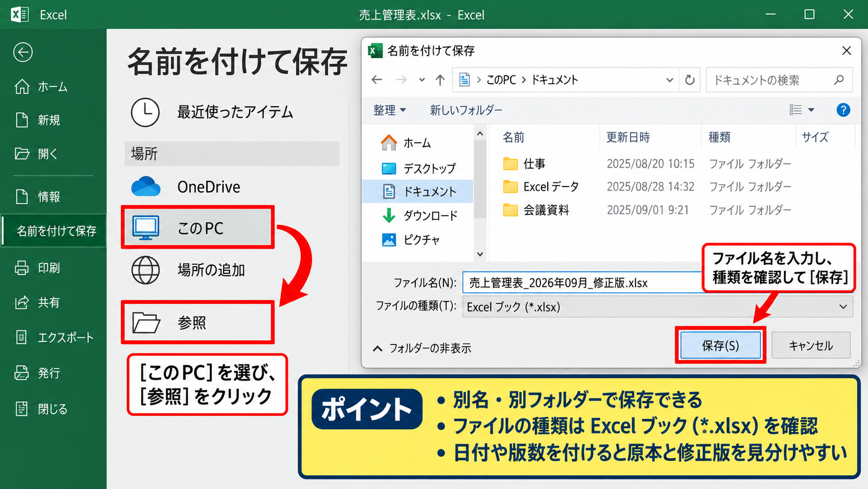Open the 印刷 sidebar item
This screenshot has width=868, height=489.
tap(37, 268)
